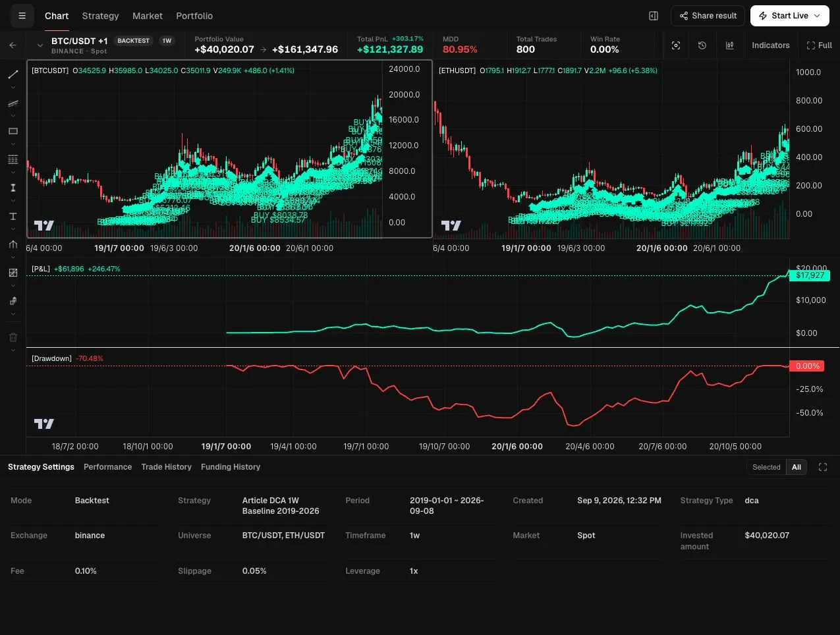Click the BACKTEST badge
The width and height of the screenshot is (840, 635).
[x=134, y=41]
